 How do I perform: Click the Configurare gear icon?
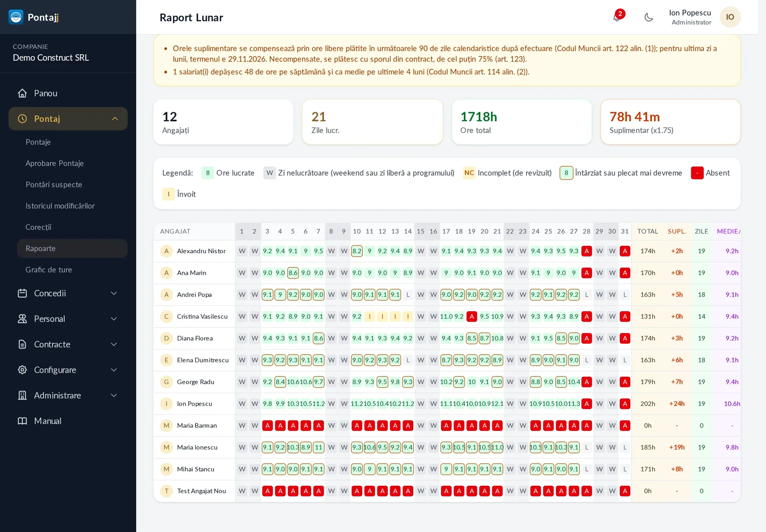22,370
